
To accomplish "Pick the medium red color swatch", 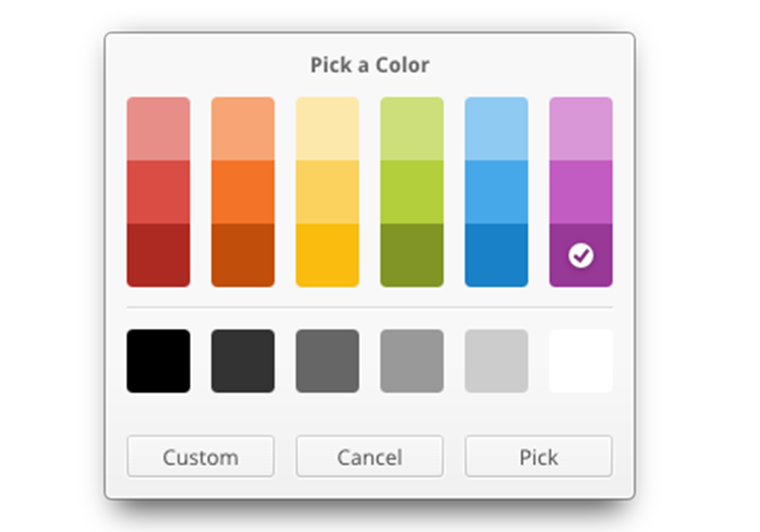I will (x=158, y=192).
